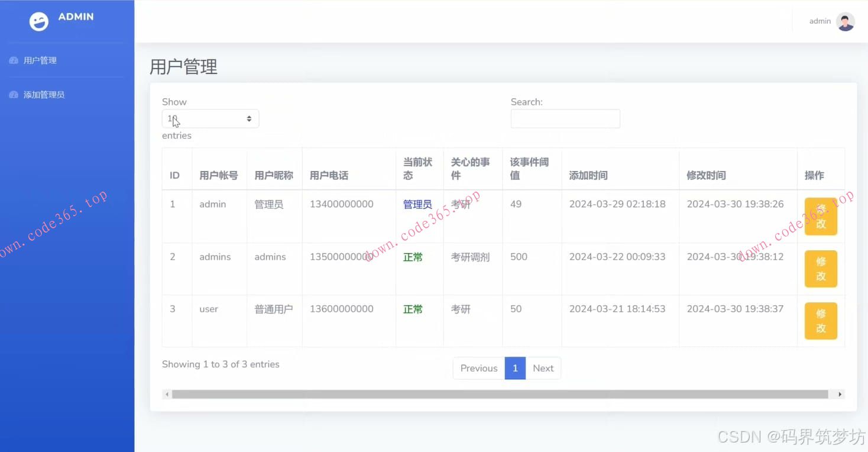
Task: Click the ADMIN smiley logo icon
Action: click(39, 22)
